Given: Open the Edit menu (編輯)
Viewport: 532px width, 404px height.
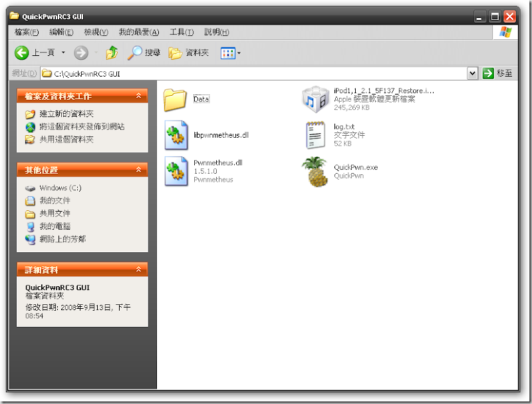Looking at the screenshot, I should [x=61, y=32].
